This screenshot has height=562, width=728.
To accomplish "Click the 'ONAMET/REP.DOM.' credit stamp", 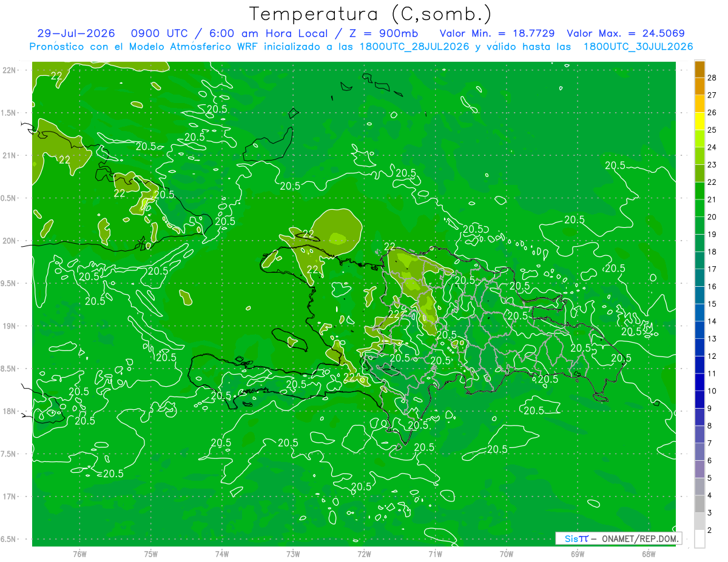I will pos(641,538).
